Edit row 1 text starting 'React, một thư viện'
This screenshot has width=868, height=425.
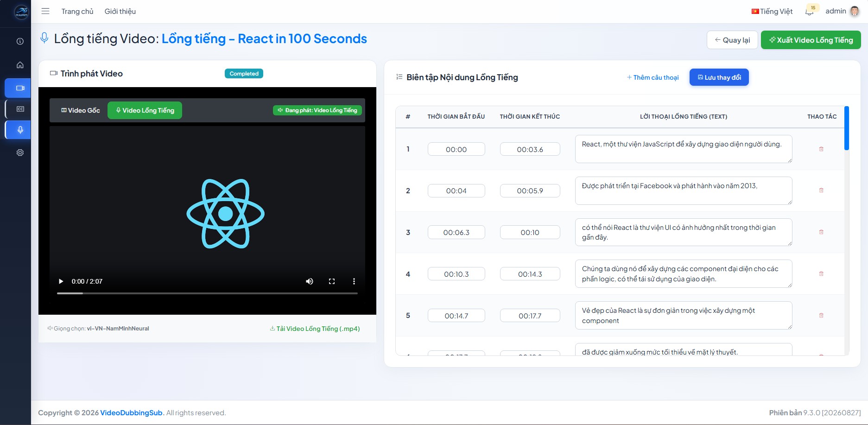tap(684, 149)
